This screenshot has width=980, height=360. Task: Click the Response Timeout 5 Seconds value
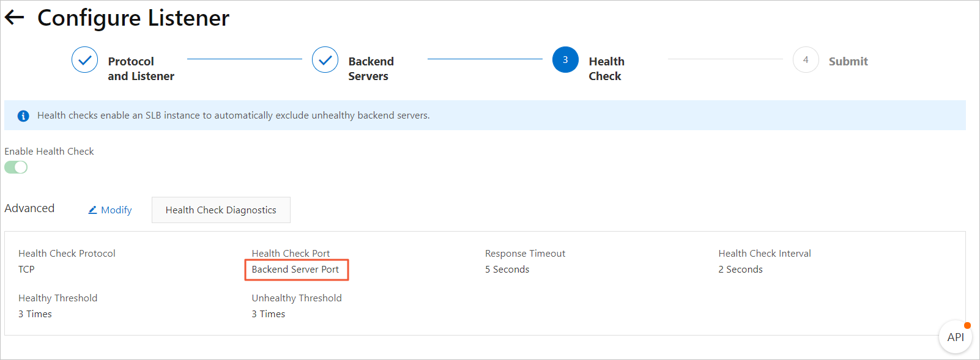507,270
